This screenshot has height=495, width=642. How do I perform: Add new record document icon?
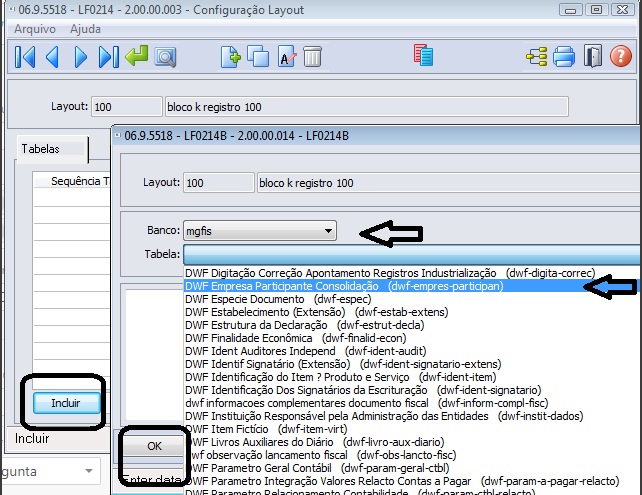231,57
